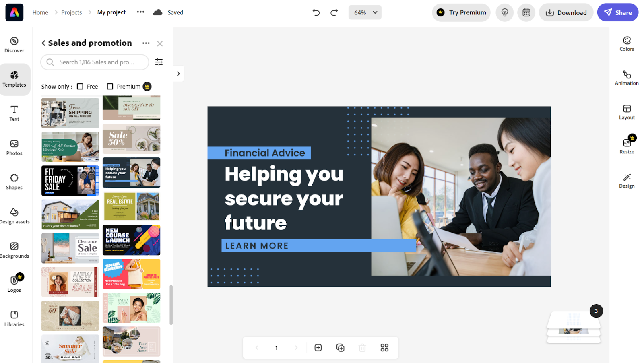Click the page number 1 indicator
Viewport: 644px width, 363px height.
(277, 348)
